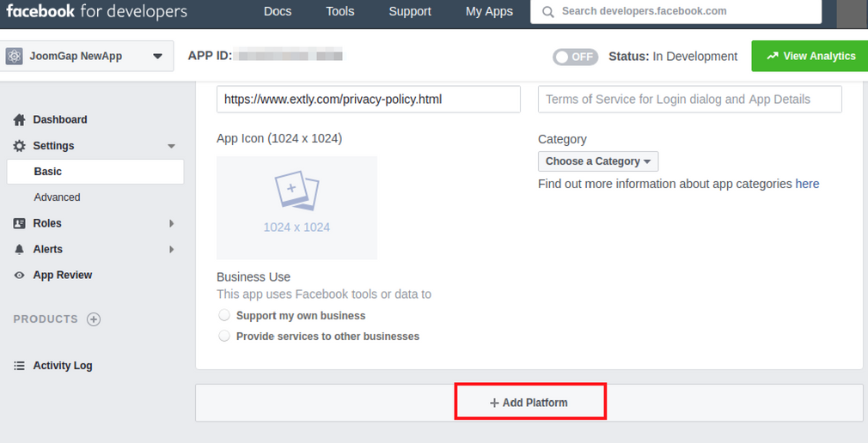Toggle the app status OFF switch
The image size is (868, 443).
click(x=575, y=57)
